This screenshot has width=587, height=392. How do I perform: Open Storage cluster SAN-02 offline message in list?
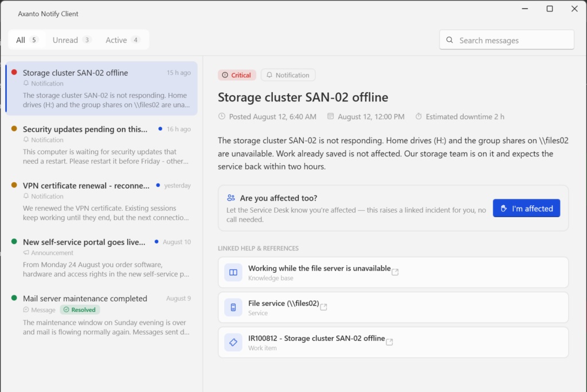pyautogui.click(x=102, y=88)
